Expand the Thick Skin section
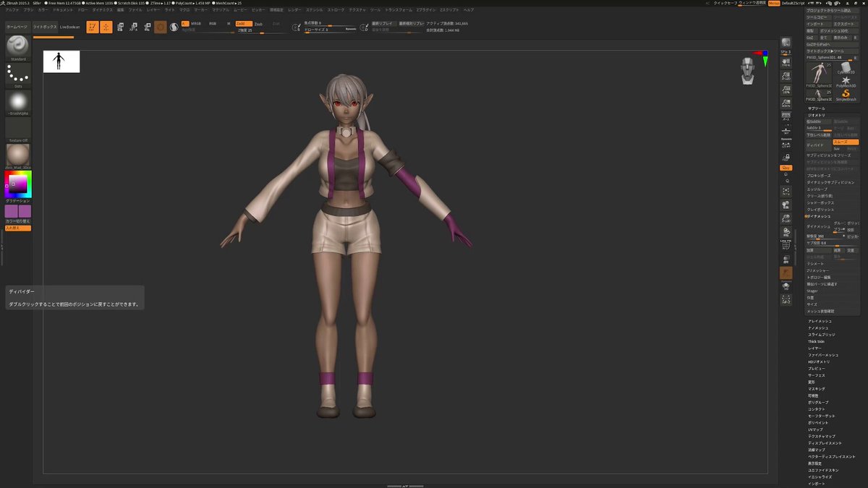The image size is (868, 488). pos(816,341)
